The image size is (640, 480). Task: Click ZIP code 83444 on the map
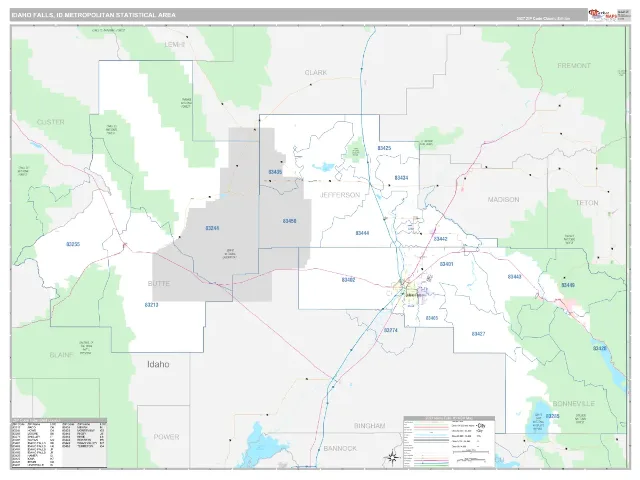pos(362,233)
